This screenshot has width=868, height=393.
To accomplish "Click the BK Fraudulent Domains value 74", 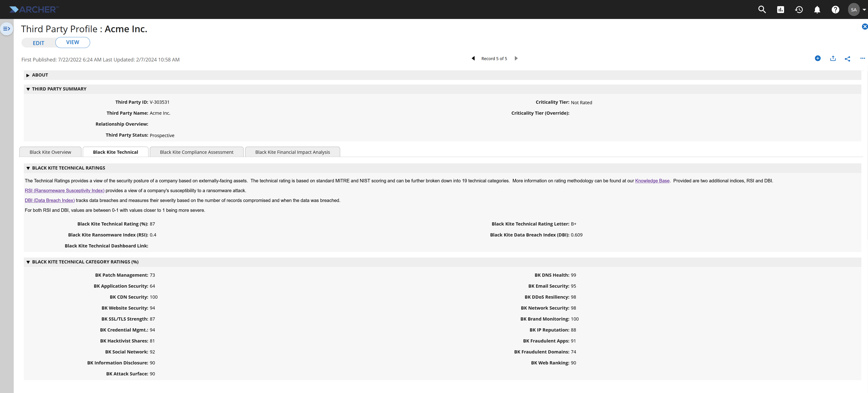I will tap(573, 352).
